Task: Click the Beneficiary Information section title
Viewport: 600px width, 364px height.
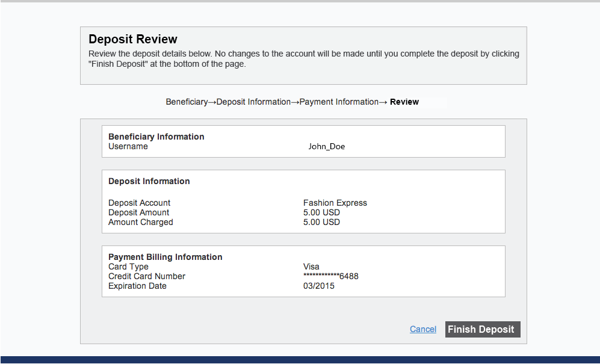Action: (156, 137)
